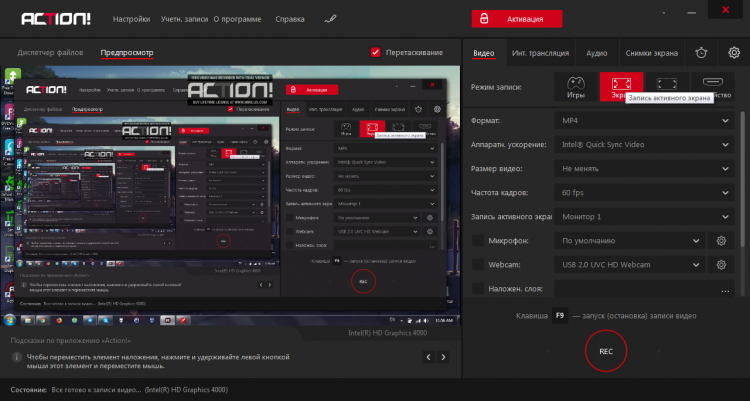Click the red Активация button
This screenshot has width=750, height=401.
pyautogui.click(x=517, y=19)
